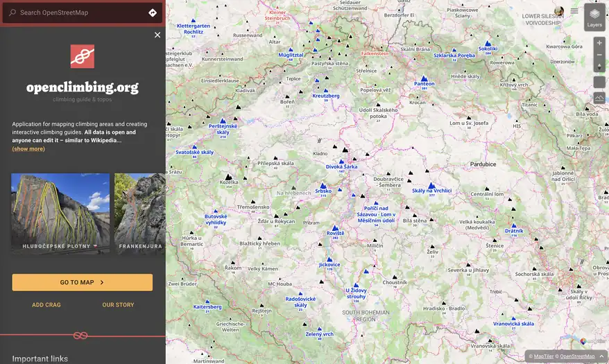Screen dimensions: 609x364
Task: Click the Bílá stěna crag label
Action: 414,220
